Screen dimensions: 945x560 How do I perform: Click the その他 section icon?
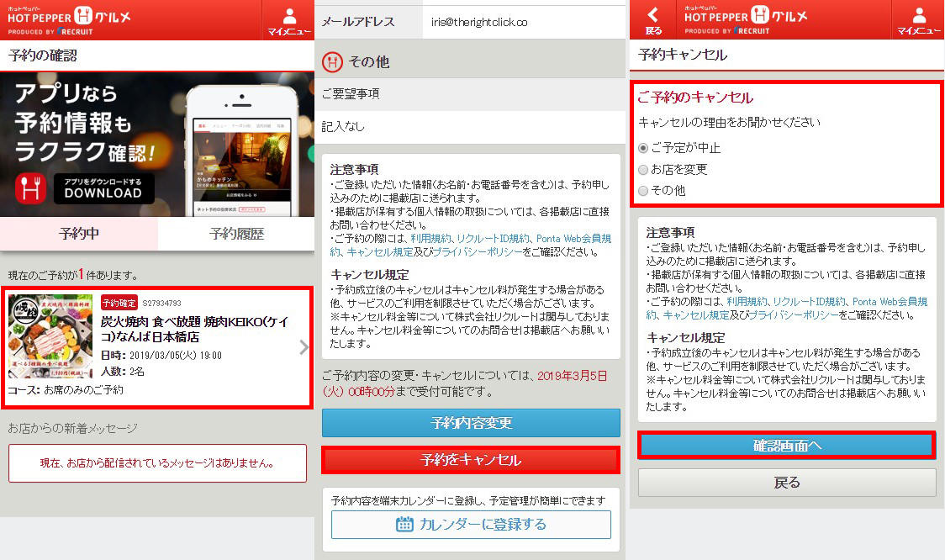click(x=332, y=61)
